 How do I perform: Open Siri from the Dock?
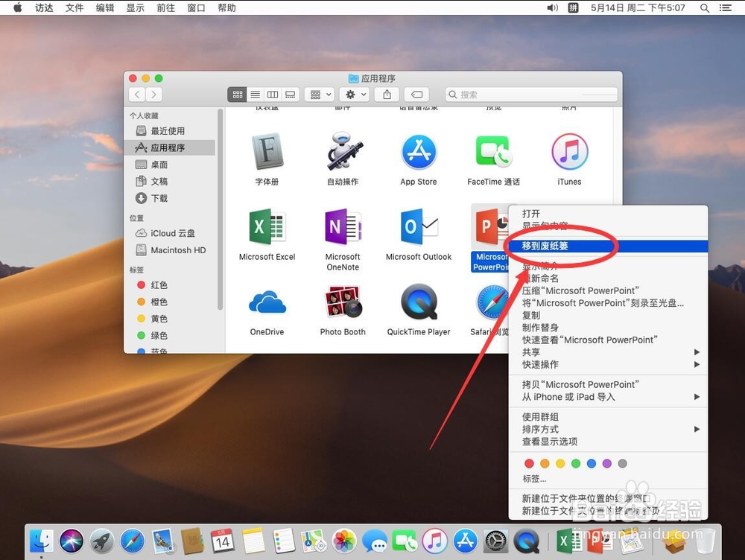tap(72, 541)
